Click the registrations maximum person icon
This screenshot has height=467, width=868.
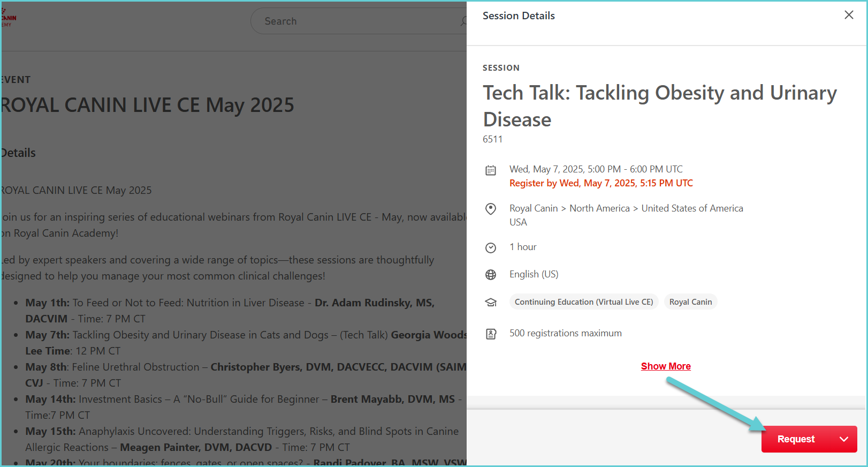click(491, 334)
